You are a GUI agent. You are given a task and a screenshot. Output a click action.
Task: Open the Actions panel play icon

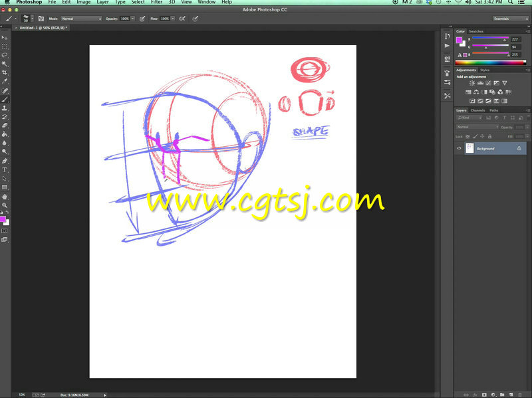tap(447, 46)
